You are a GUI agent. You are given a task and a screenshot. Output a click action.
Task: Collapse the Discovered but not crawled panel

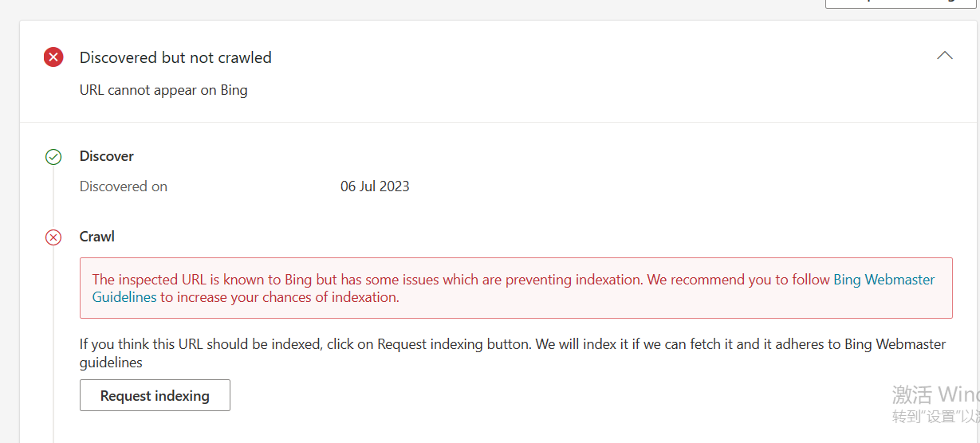point(944,56)
